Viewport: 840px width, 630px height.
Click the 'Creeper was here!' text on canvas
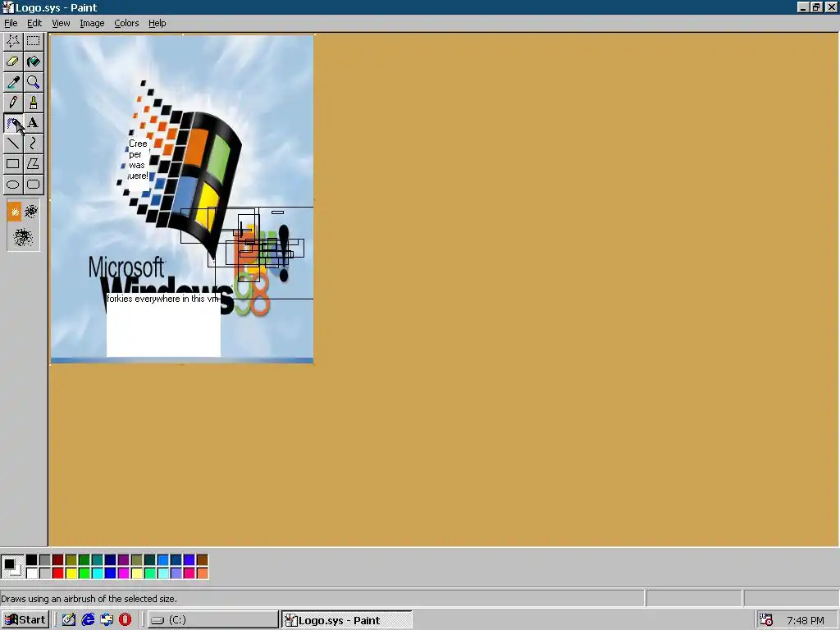click(138, 160)
